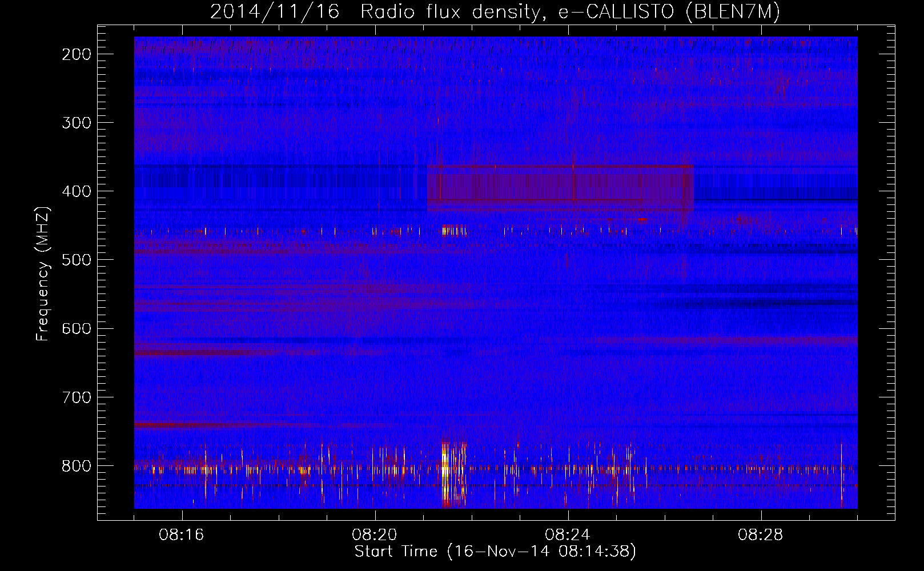Click the red rectangular band around 400 MHz
The width and height of the screenshot is (924, 571).
pos(560,188)
